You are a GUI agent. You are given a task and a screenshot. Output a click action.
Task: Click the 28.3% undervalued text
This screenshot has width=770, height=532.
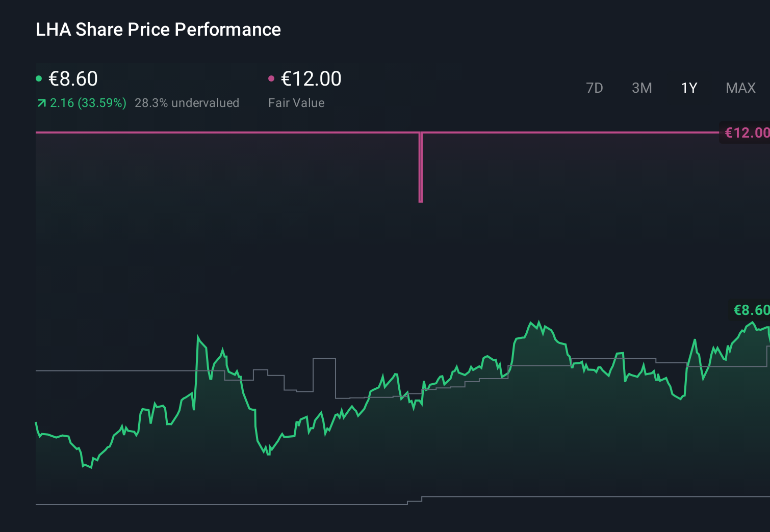(187, 102)
